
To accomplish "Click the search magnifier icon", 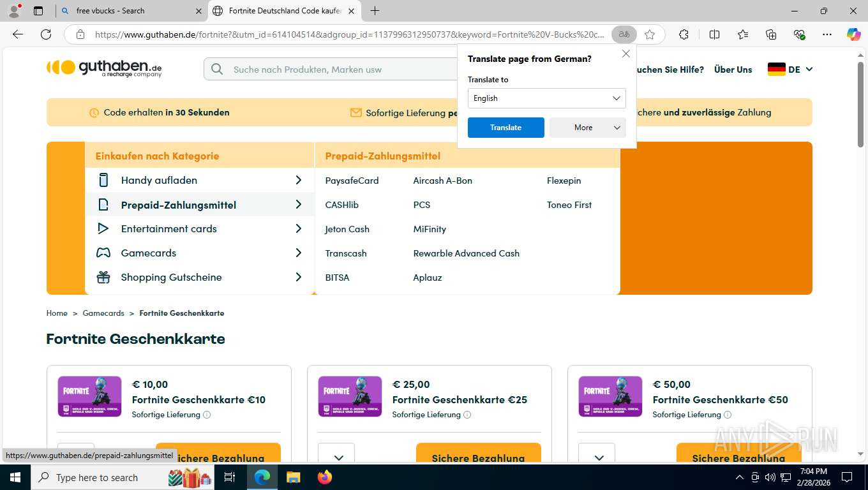I will 217,70.
